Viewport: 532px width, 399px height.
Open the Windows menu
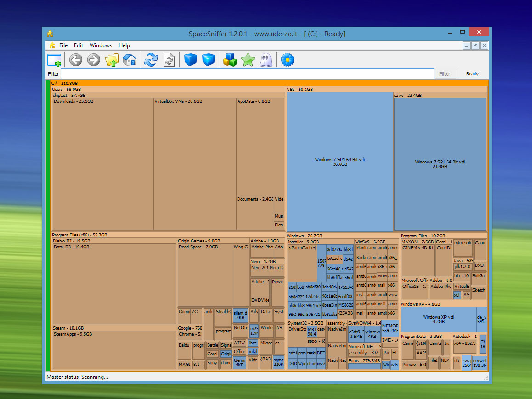[x=101, y=45]
